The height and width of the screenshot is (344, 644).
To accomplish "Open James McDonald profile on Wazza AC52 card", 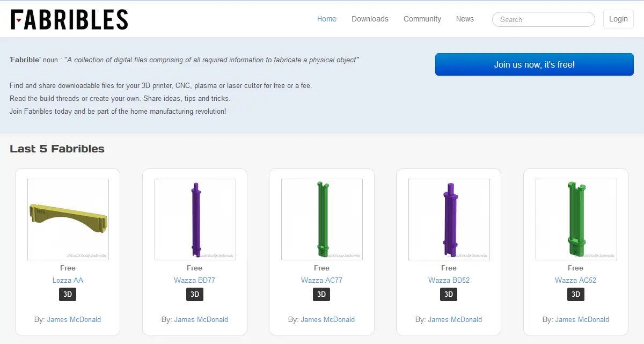I will pyautogui.click(x=582, y=319).
